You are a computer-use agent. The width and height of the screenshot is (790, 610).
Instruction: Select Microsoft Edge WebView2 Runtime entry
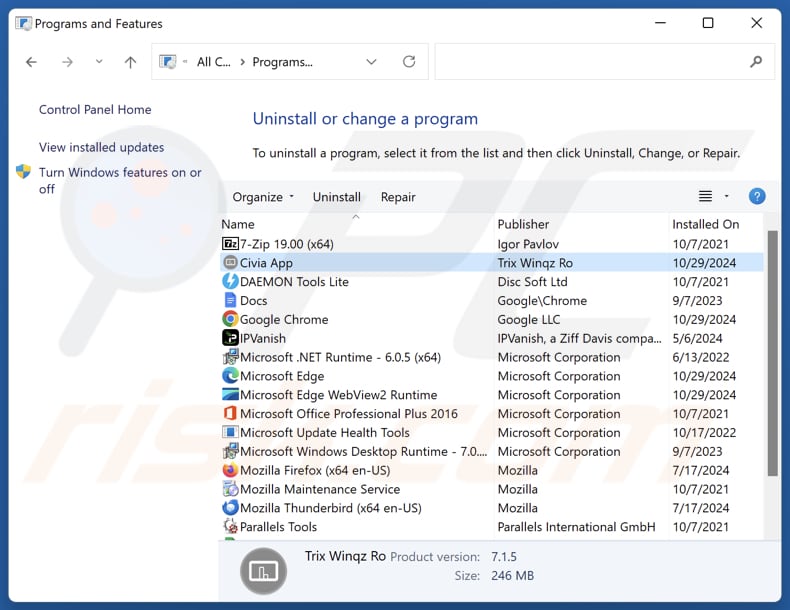coord(339,395)
